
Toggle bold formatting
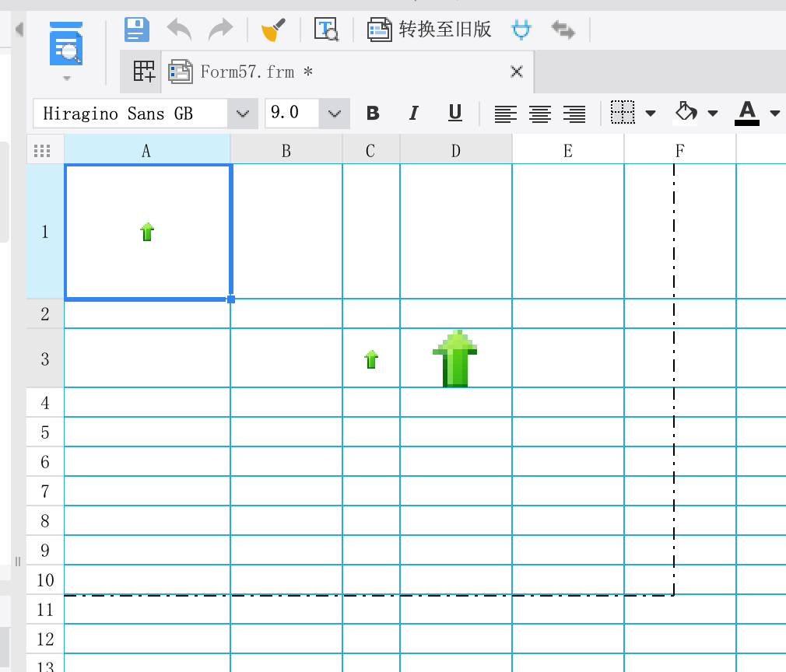pos(373,114)
